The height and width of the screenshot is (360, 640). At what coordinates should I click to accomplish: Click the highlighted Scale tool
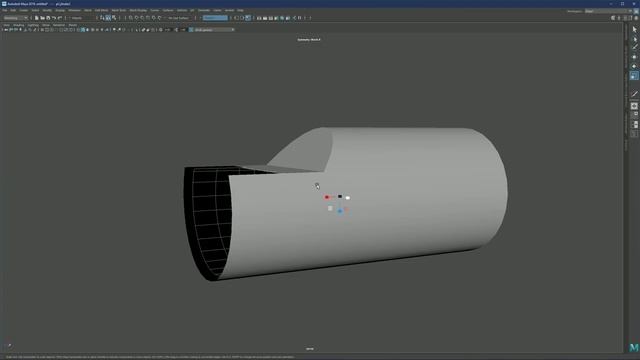click(x=634, y=76)
